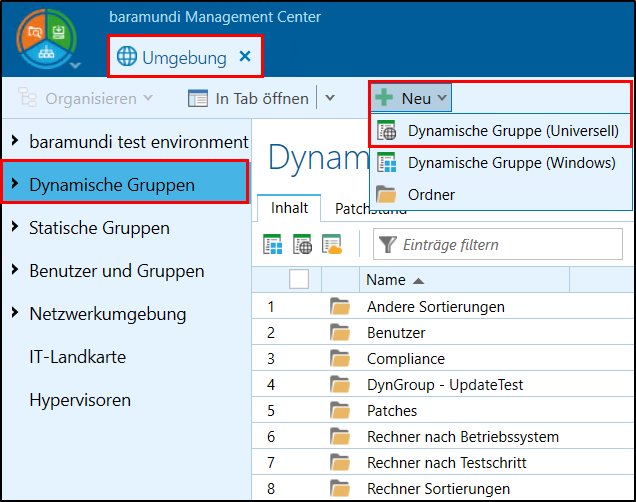This screenshot has width=636, height=502.
Task: Click the Einträge filtern search field
Action: (x=500, y=245)
